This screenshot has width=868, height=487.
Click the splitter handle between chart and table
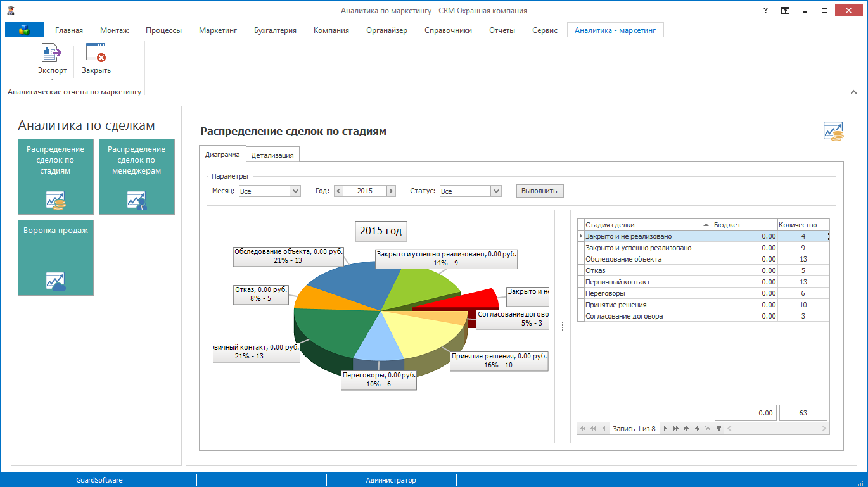click(563, 326)
